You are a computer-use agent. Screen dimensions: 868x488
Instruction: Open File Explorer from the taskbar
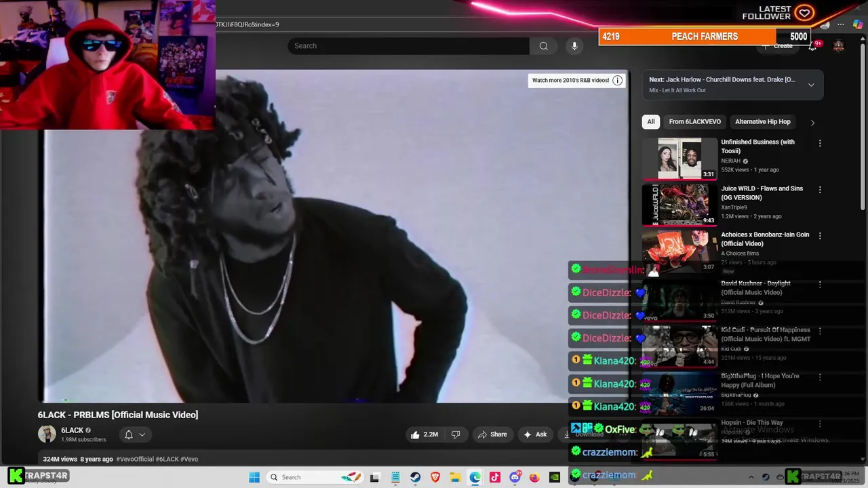[x=455, y=477]
